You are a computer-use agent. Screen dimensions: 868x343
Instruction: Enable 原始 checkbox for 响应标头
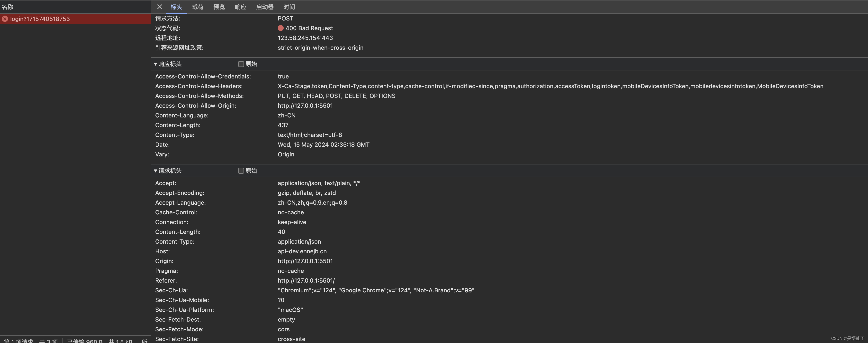coord(241,64)
